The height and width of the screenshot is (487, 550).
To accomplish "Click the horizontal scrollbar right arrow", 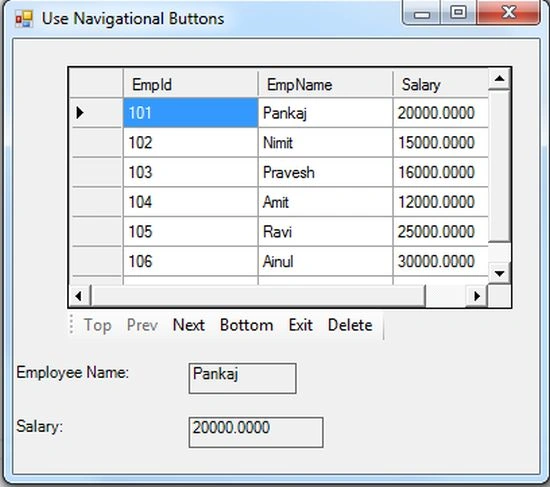I will pyautogui.click(x=477, y=296).
